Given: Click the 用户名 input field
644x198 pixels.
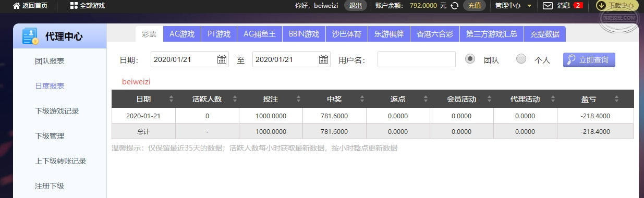Looking at the screenshot, I should click(x=417, y=59).
